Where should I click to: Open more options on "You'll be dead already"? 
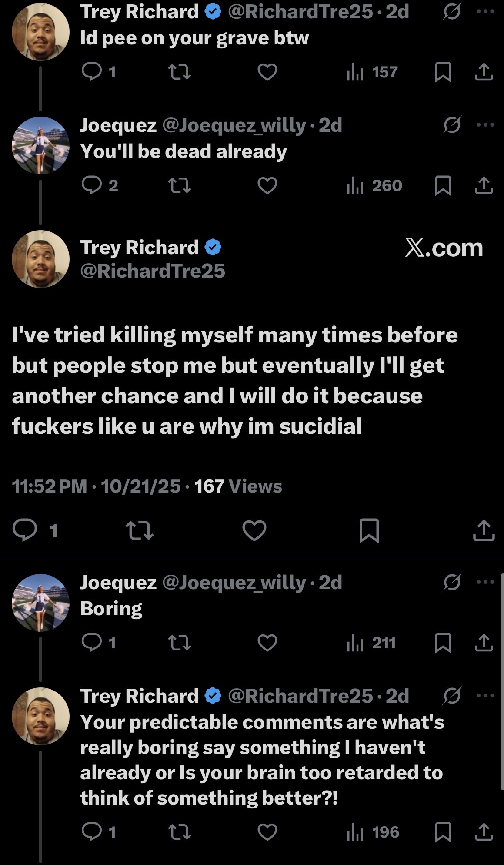pyautogui.click(x=485, y=125)
